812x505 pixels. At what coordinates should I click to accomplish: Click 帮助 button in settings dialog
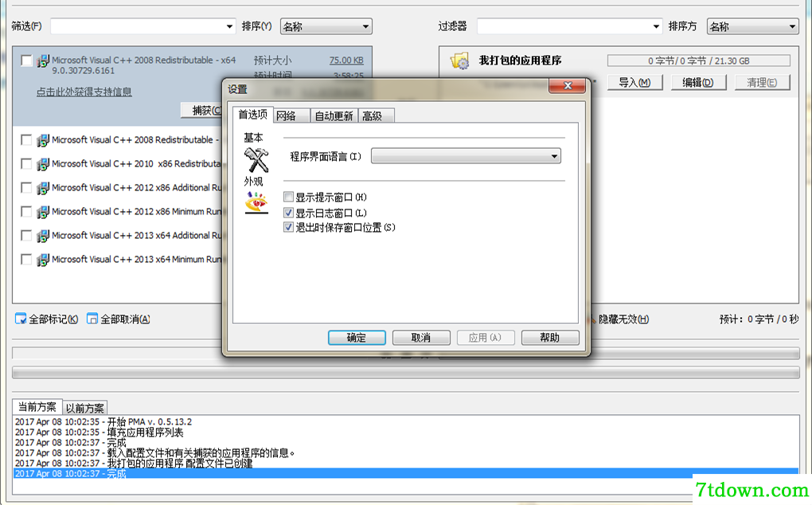tap(550, 338)
